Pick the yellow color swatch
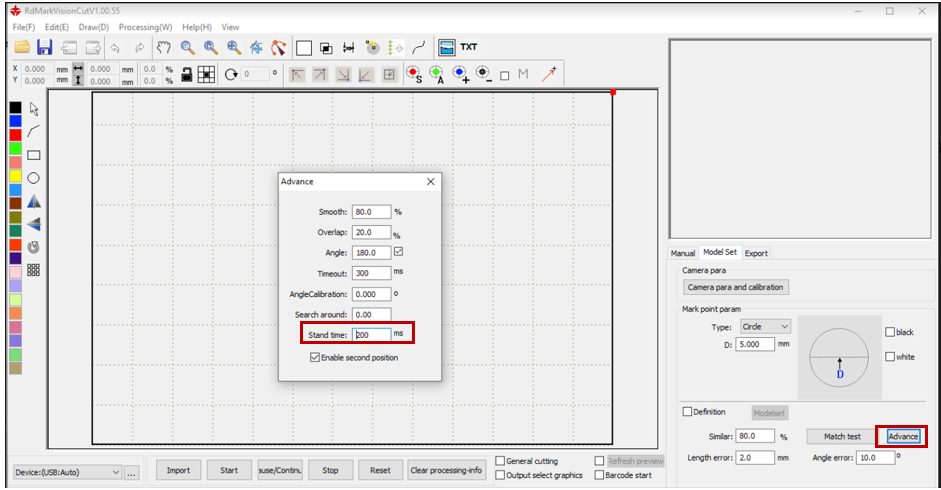This screenshot has width=941, height=490. [16, 176]
